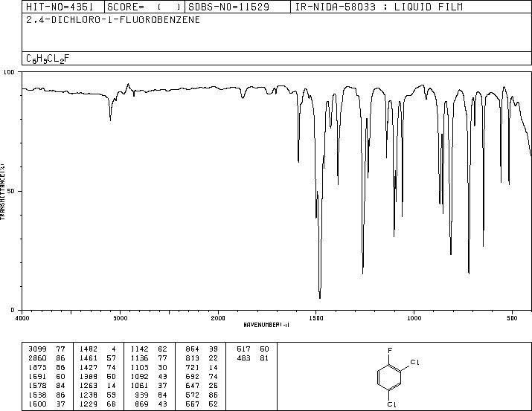Click the 2860 peak table entry
Image resolution: width=532 pixels, height=411 pixels.
coord(46,358)
